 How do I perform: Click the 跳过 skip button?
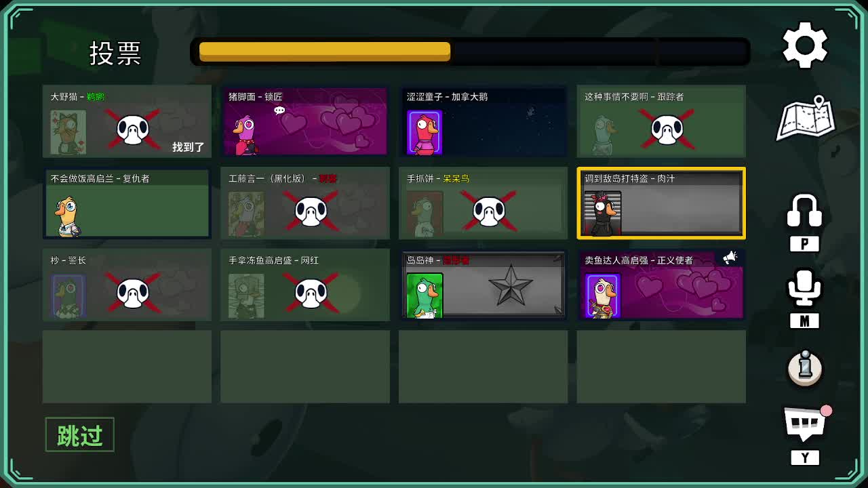(x=80, y=435)
